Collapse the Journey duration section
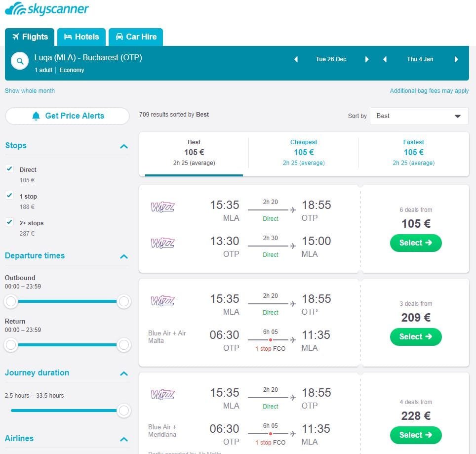Viewport: 476px width, 454px height. pyautogui.click(x=124, y=373)
